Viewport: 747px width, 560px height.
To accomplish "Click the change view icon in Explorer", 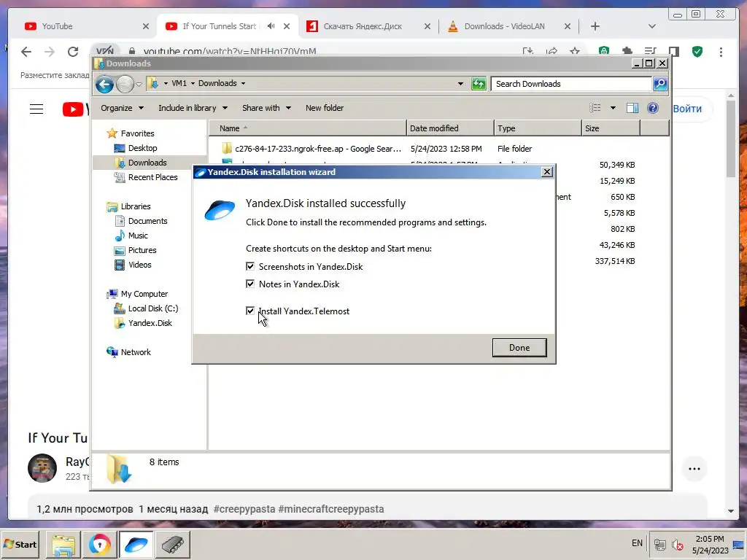I will pyautogui.click(x=595, y=108).
